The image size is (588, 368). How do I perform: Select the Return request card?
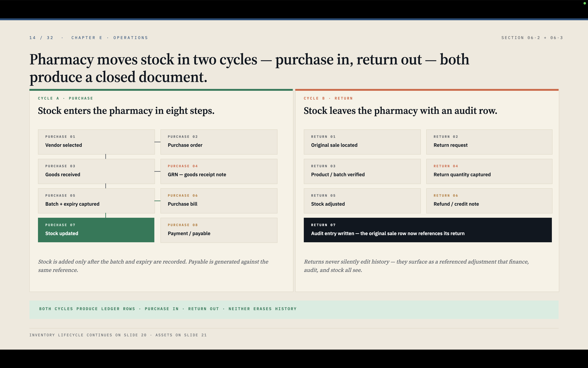point(489,142)
